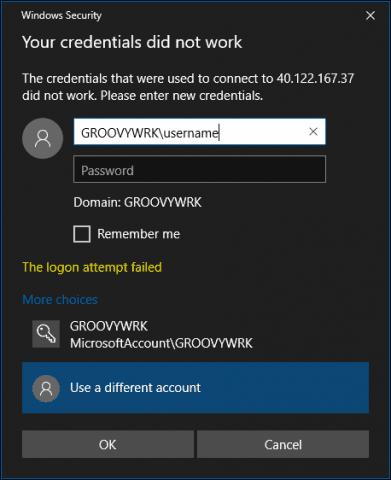Screen dimensions: 391x480
Task: Confirm credentials with the OK button
Action: pos(108,444)
